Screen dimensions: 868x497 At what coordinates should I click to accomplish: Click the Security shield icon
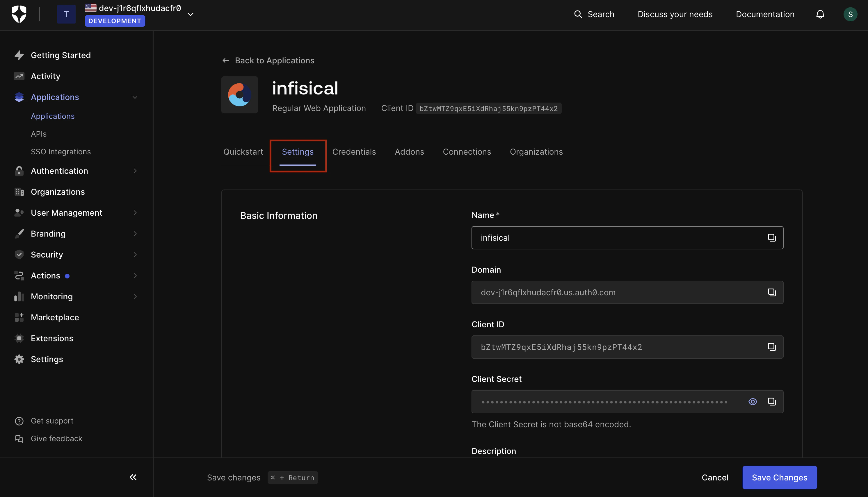19,255
